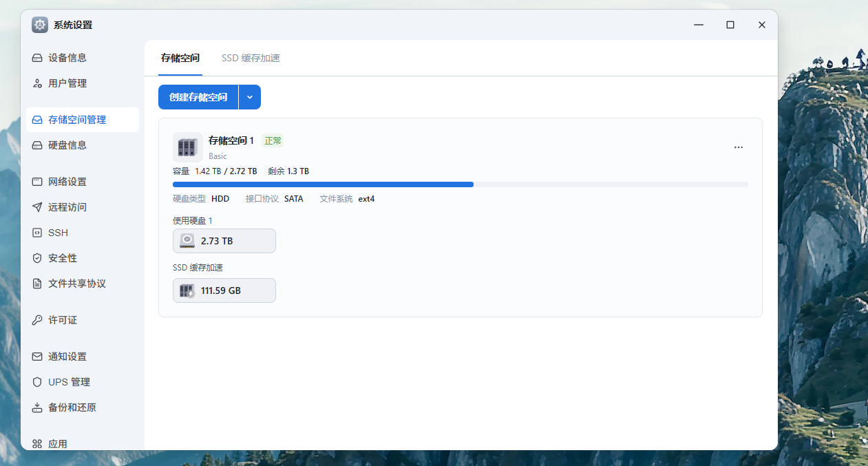
Task: Click the SSH terminal icon
Action: coord(37,233)
